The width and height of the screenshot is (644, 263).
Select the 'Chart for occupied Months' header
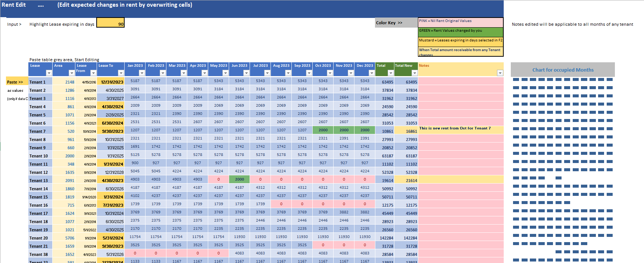pos(563,70)
